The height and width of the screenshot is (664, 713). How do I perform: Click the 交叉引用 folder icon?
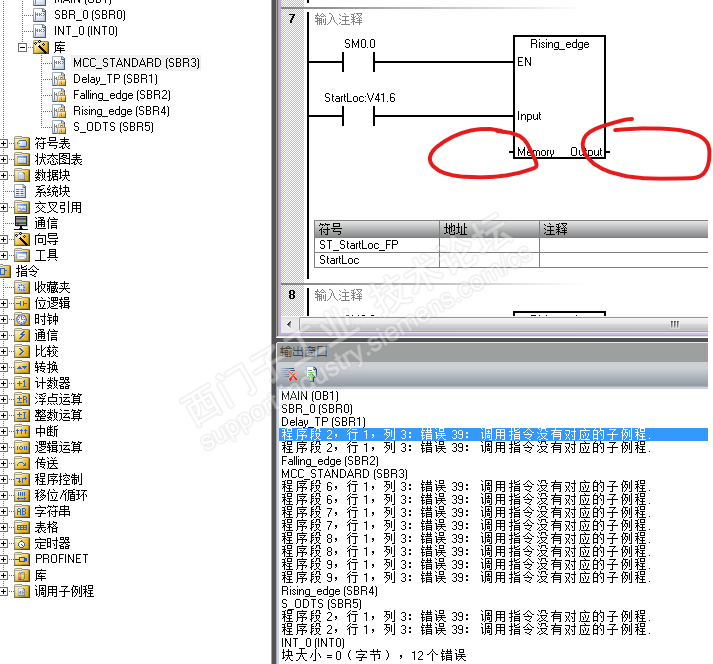coord(21,208)
